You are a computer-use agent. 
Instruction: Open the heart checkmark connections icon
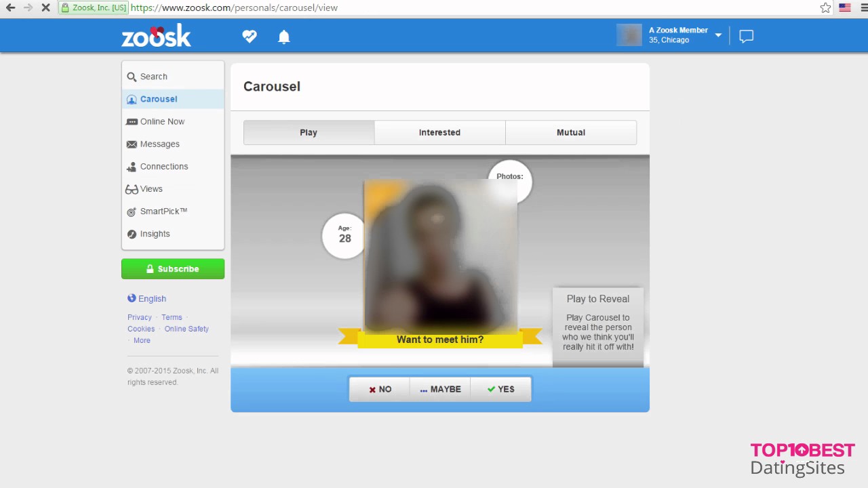(250, 37)
